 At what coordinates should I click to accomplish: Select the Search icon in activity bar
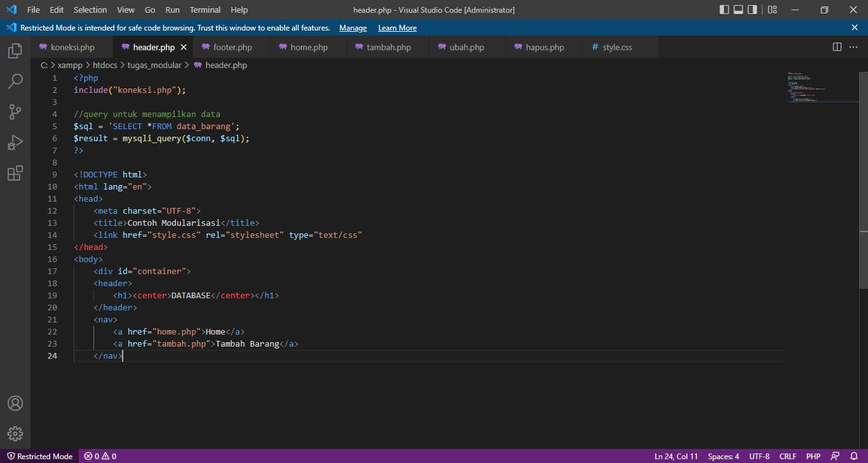pyautogui.click(x=15, y=81)
